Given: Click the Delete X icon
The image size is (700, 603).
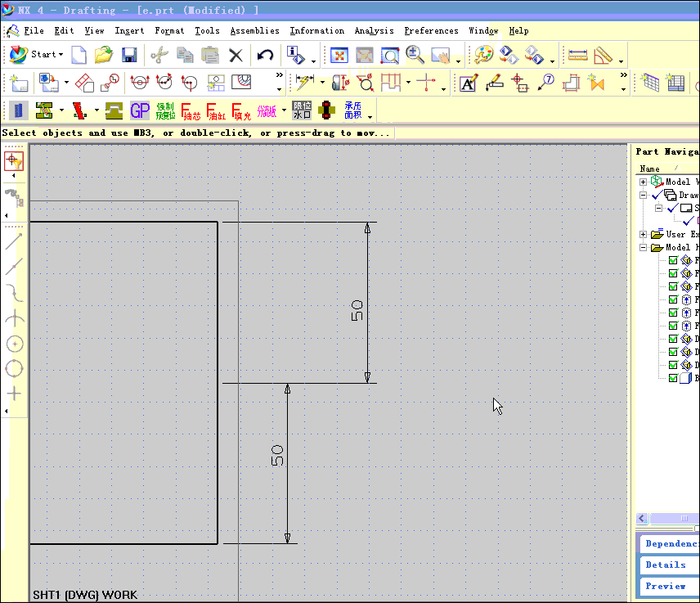Looking at the screenshot, I should (x=236, y=56).
